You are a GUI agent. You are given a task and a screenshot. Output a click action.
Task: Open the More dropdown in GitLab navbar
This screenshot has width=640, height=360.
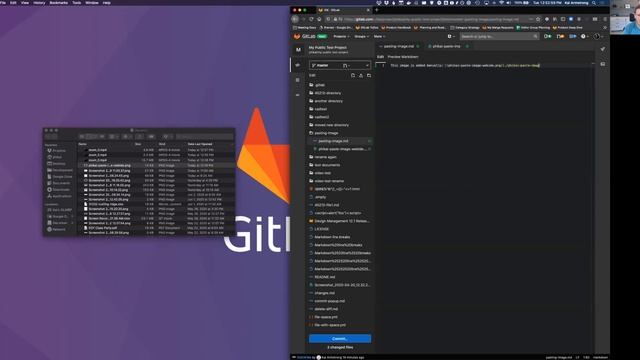pos(379,36)
